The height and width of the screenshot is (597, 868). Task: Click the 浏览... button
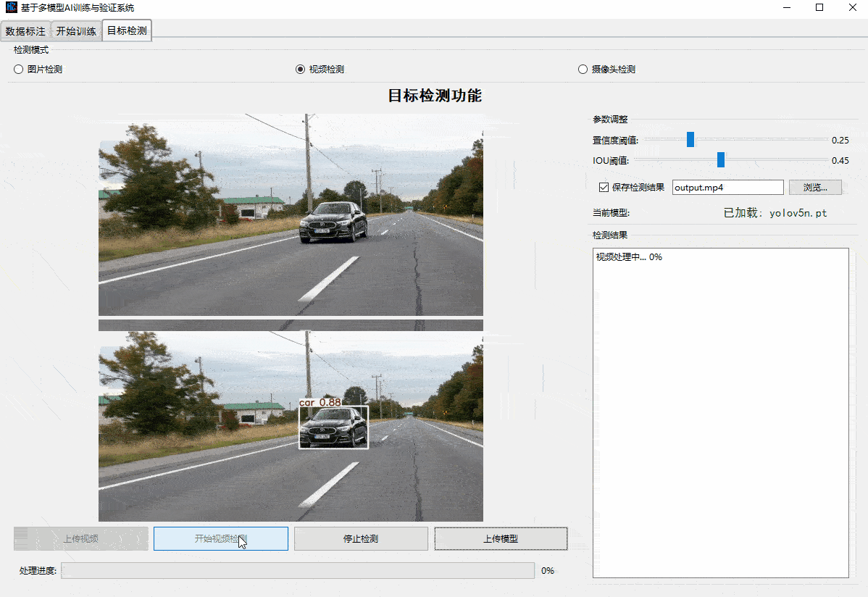[815, 187]
